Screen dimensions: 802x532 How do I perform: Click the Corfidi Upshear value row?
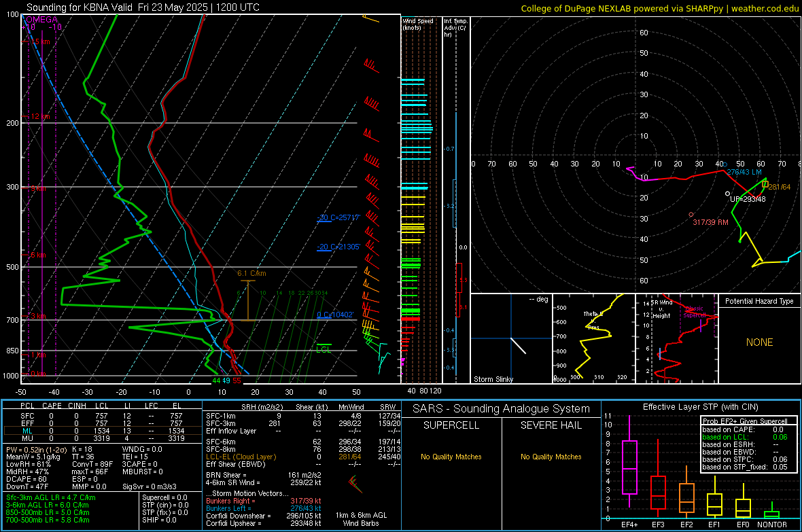tap(264, 523)
